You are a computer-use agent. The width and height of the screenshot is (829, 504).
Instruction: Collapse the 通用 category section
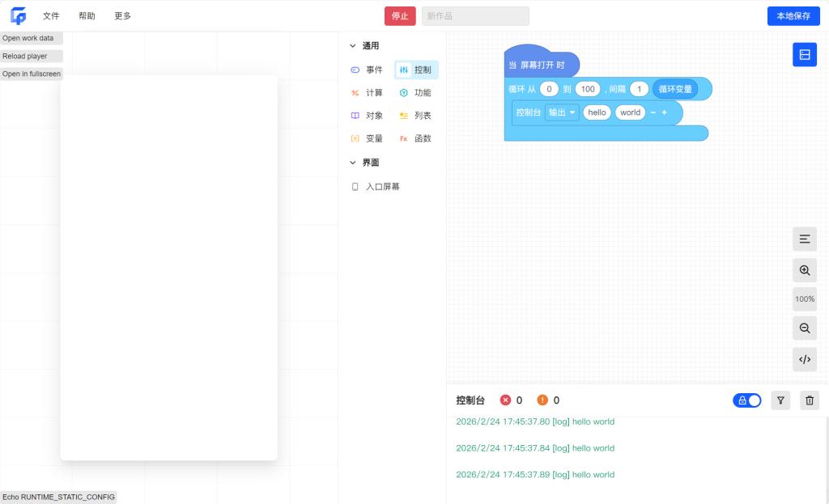point(353,46)
